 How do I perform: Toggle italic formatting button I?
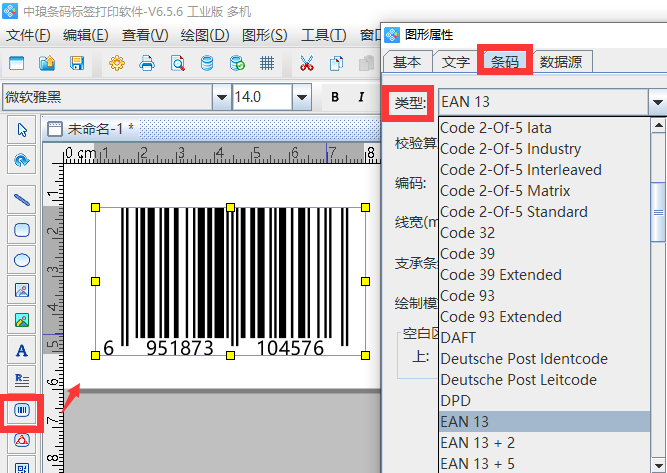(361, 97)
